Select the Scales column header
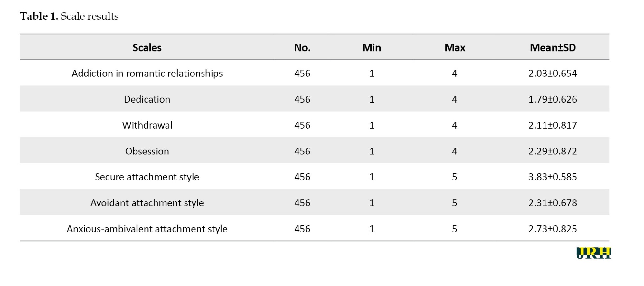Image resolution: width=644 pixels, height=286 pixels. click(147, 48)
